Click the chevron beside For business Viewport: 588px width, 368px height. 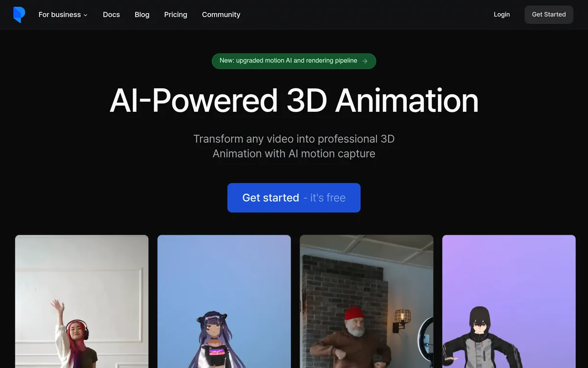tap(85, 15)
